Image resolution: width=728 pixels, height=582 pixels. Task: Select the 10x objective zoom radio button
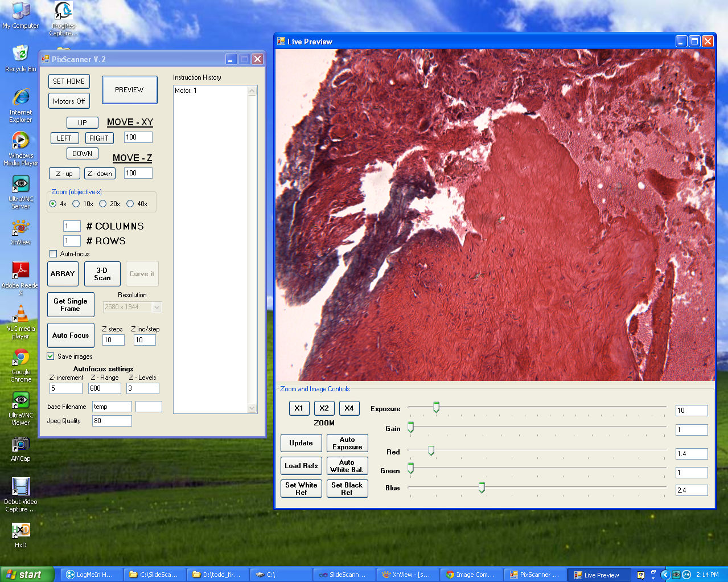(x=76, y=204)
